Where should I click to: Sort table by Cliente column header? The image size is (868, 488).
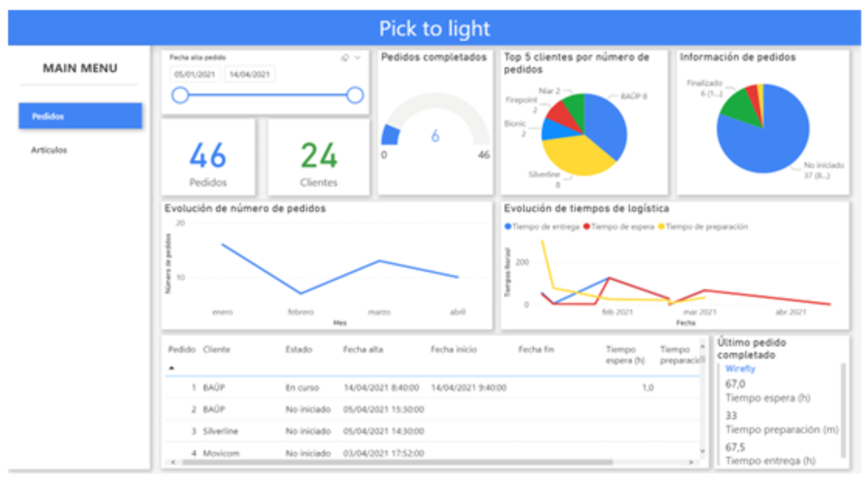click(x=217, y=349)
